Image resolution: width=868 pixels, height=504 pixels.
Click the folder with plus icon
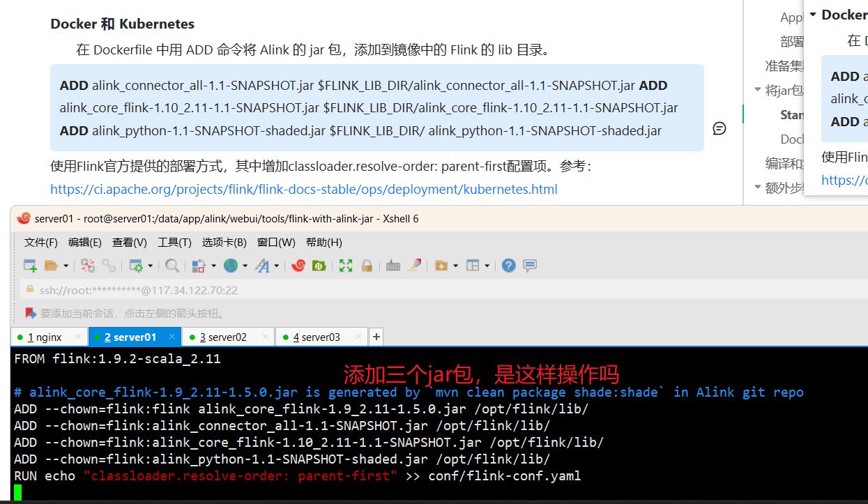coord(441,266)
